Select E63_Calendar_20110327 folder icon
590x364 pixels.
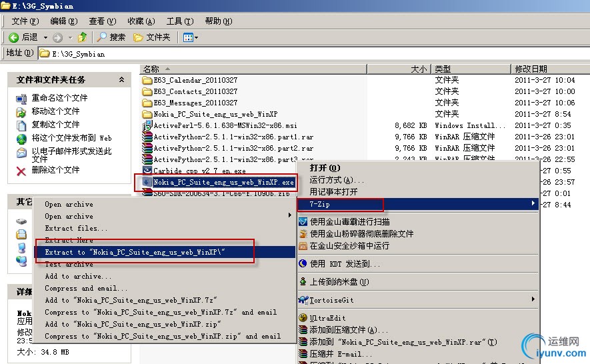click(147, 80)
